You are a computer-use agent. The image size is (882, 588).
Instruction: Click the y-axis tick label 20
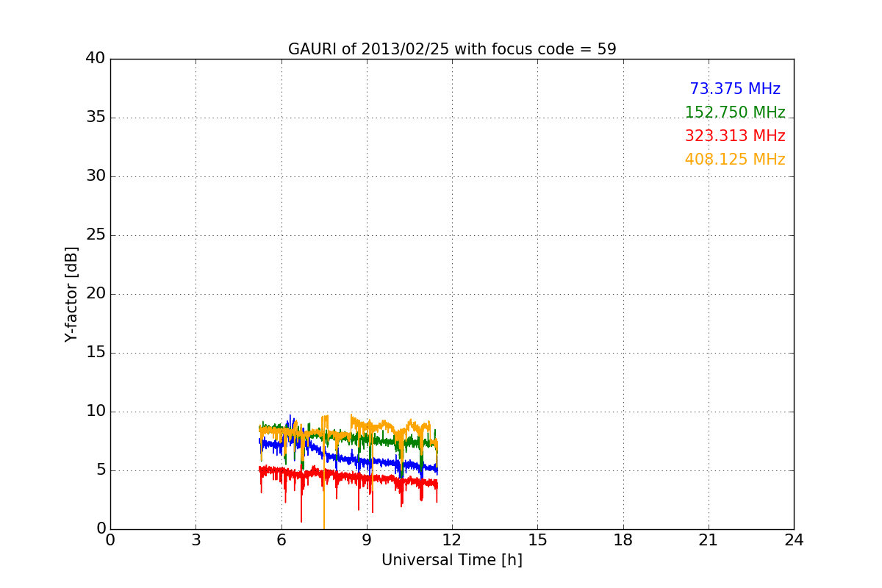[x=96, y=294]
